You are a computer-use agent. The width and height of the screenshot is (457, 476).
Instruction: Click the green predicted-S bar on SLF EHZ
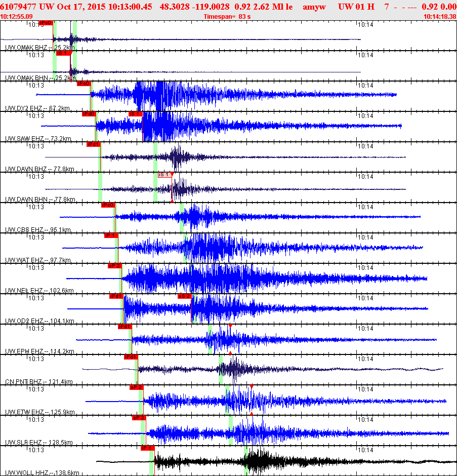point(231,430)
